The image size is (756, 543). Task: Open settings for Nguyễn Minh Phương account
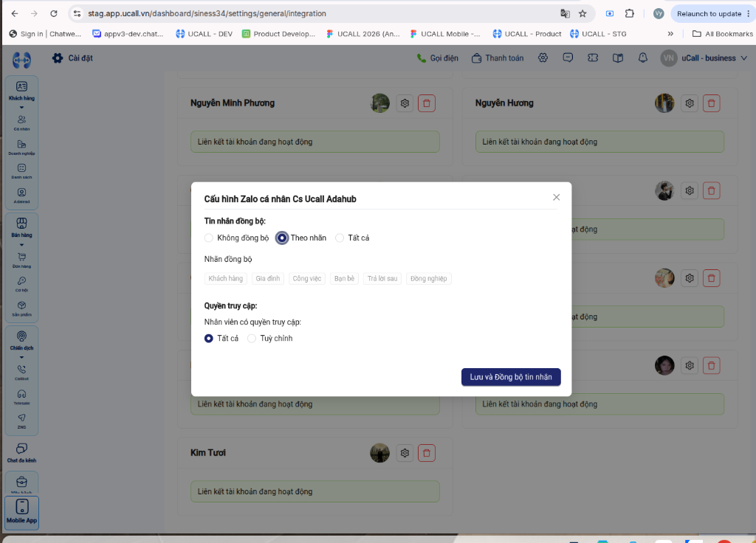pos(405,103)
